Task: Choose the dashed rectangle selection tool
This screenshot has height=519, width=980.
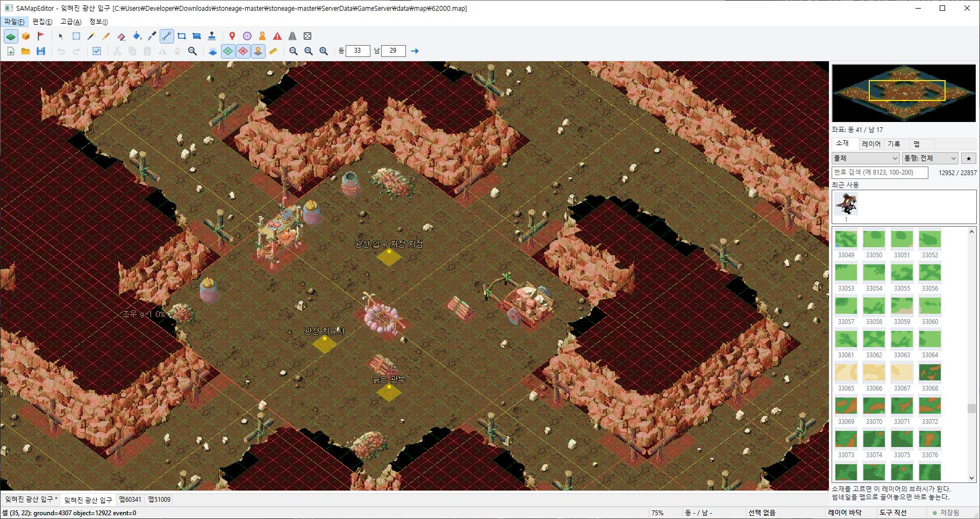Action: coord(76,36)
